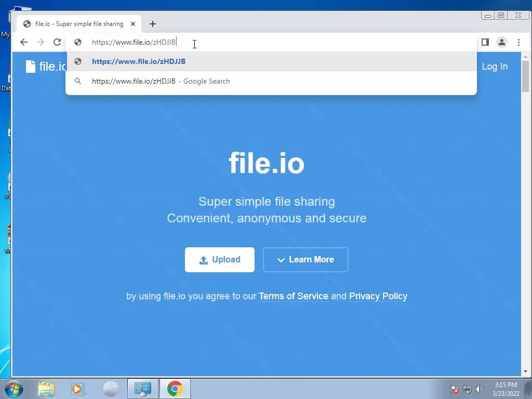Reload the page with the refresh icon
Viewport: 532px width, 399px height.
[57, 42]
